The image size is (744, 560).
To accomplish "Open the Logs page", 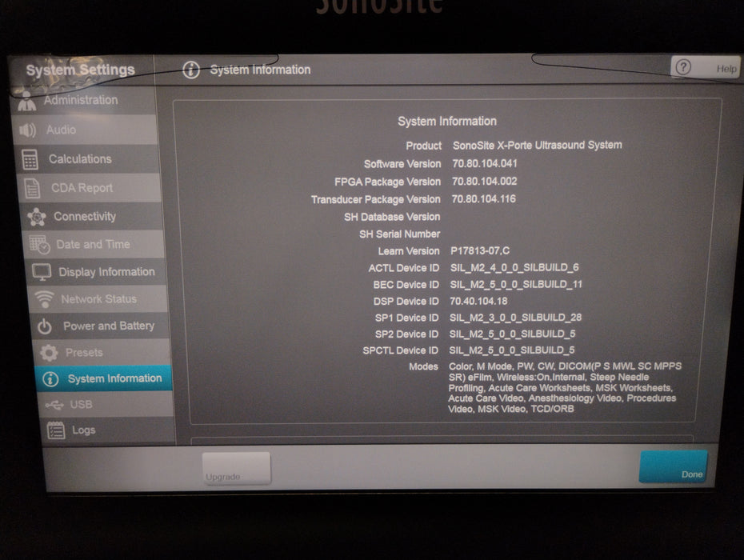I will point(108,430).
